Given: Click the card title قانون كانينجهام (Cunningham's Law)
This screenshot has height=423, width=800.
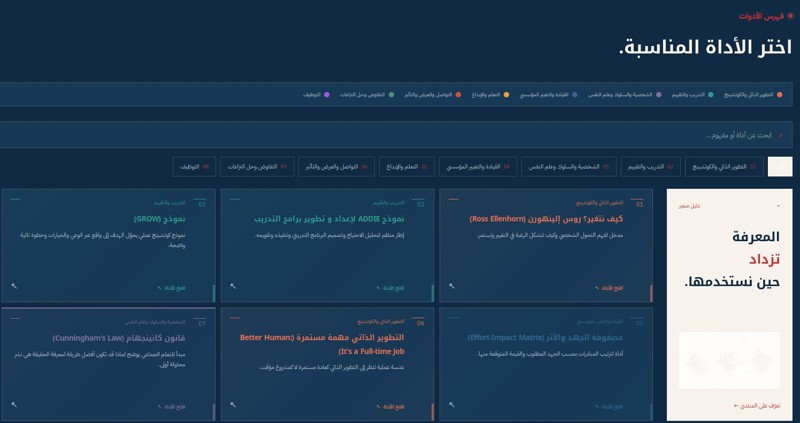Looking at the screenshot, I should pos(119,338).
